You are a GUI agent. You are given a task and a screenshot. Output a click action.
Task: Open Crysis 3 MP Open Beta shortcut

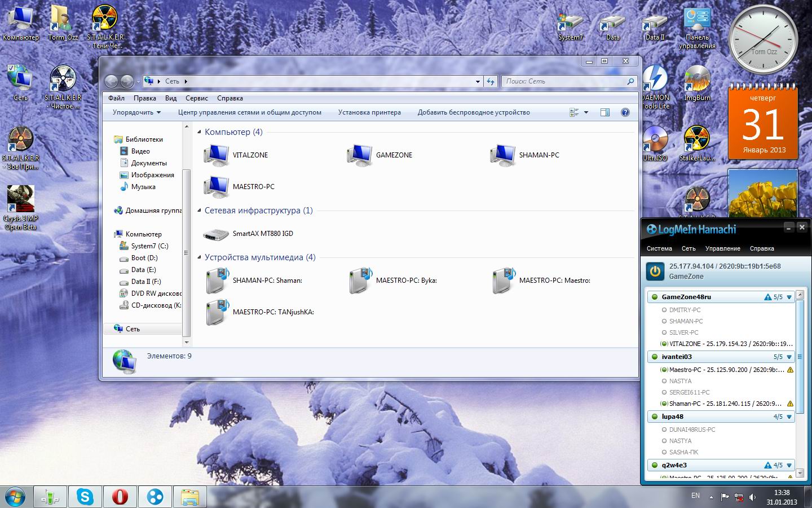(x=21, y=208)
